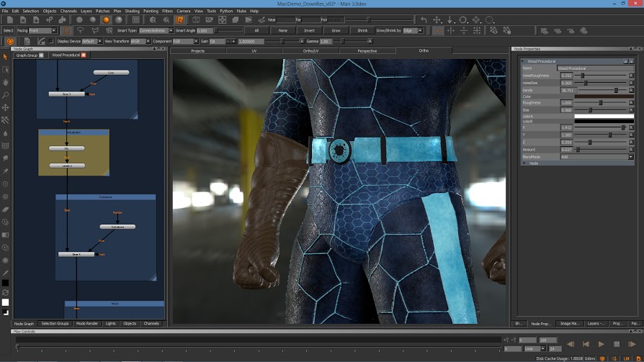Open the BlendMode dropdown showing Add
Screen dimensions: 644x362
[597, 156]
